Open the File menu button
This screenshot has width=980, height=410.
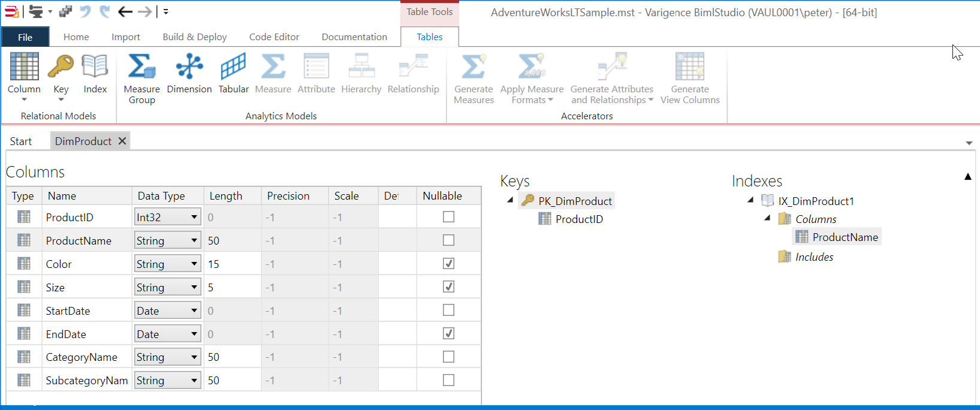click(25, 37)
